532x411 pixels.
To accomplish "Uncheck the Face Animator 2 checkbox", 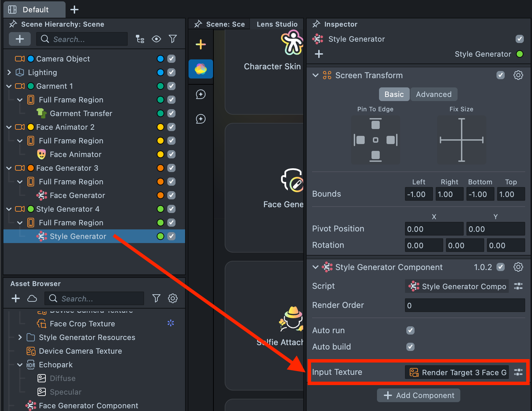I will (x=171, y=127).
